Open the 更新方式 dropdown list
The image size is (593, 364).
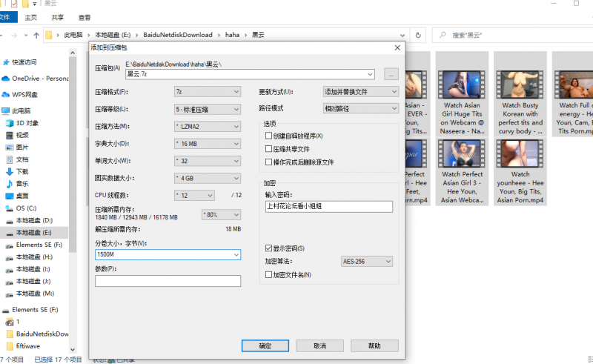coord(360,92)
